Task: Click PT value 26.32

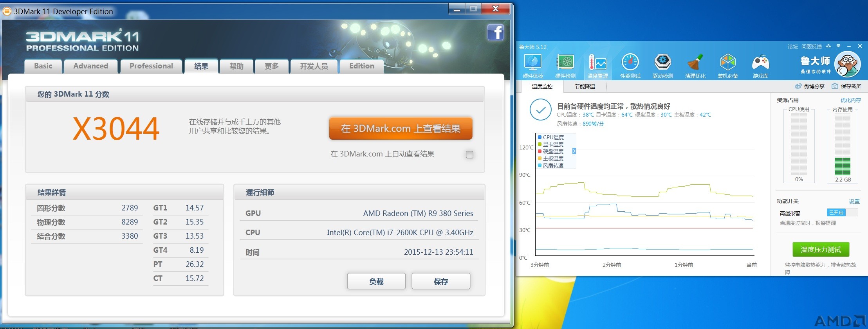Action: coord(195,264)
